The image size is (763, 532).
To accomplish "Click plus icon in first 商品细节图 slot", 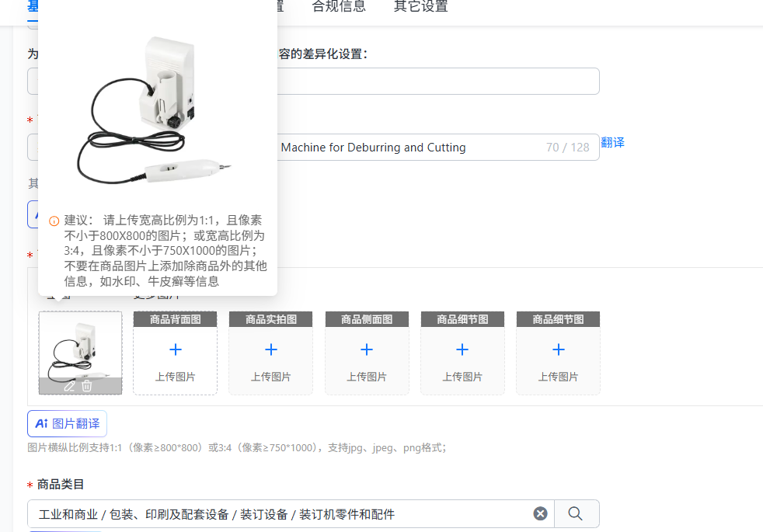I will pyautogui.click(x=462, y=349).
